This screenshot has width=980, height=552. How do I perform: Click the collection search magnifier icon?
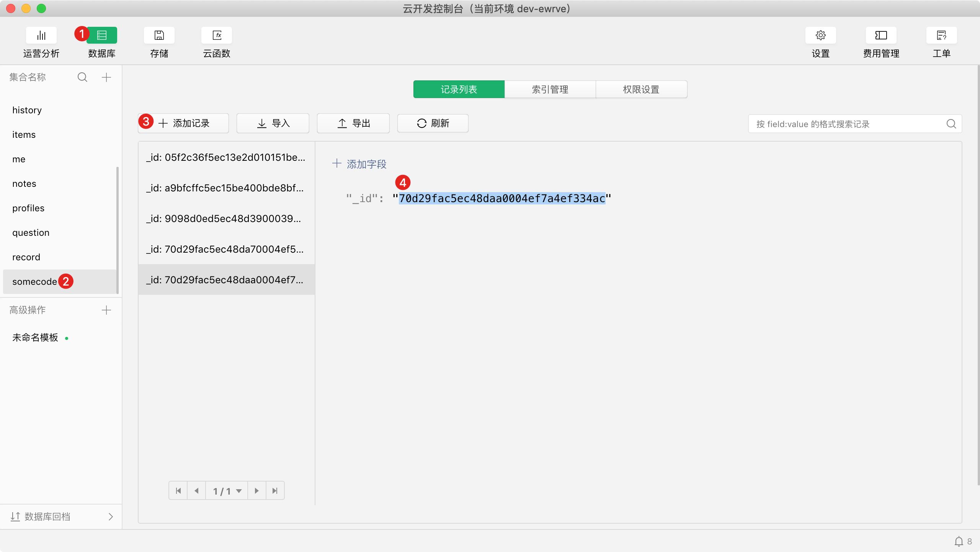(x=82, y=77)
